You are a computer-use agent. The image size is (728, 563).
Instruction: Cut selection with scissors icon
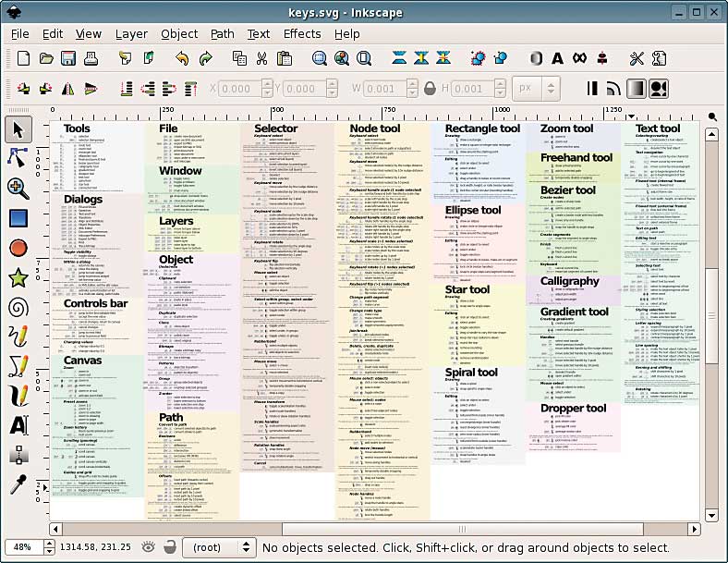click(261, 58)
